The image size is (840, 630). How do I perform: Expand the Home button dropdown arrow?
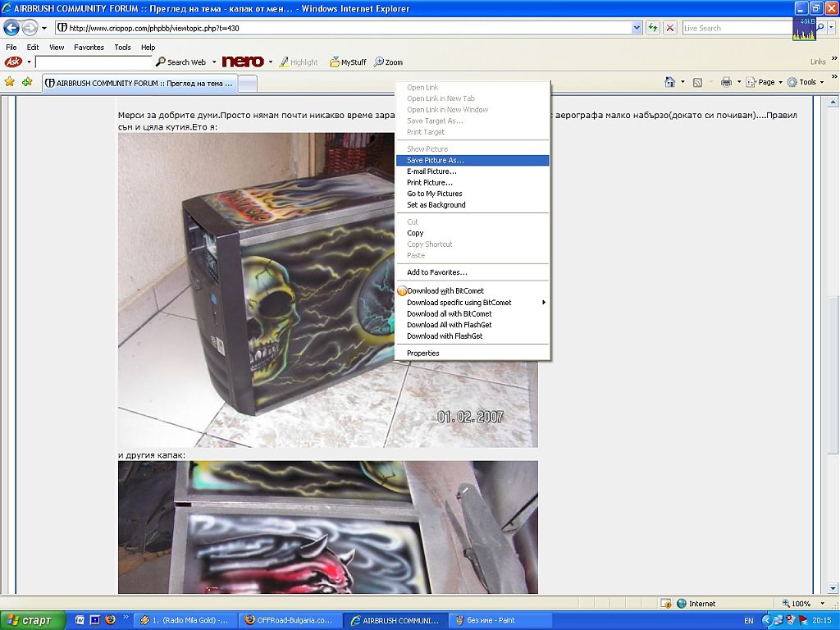(x=682, y=82)
